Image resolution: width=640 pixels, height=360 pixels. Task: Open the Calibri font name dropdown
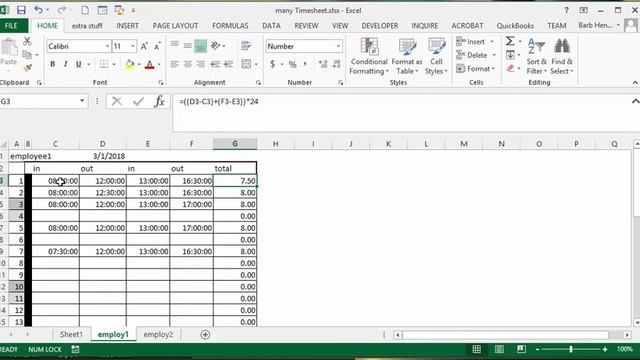tap(107, 46)
